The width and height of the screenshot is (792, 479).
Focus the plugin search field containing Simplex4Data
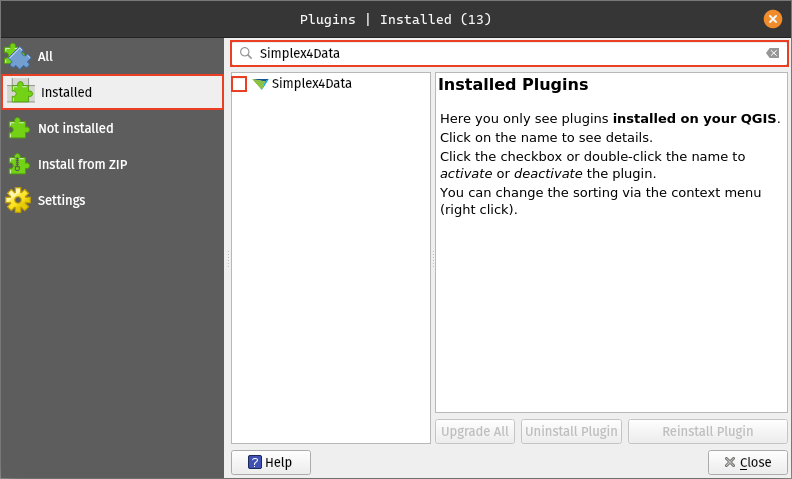[509, 53]
